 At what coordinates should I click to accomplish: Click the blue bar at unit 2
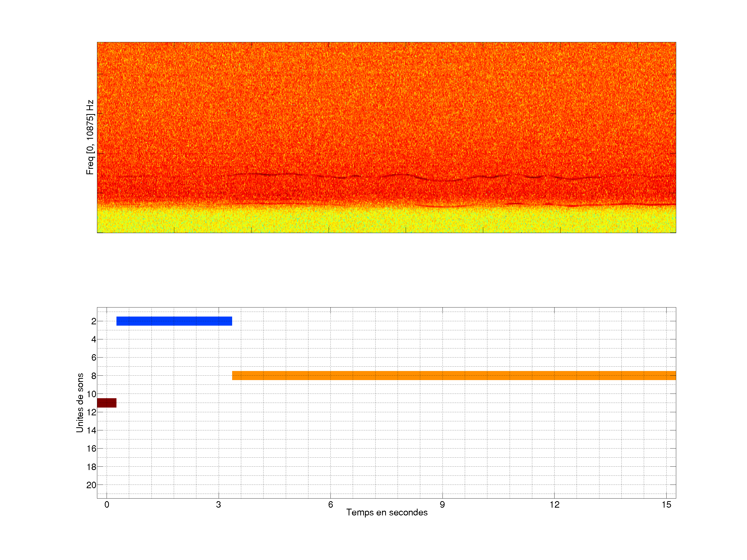174,321
